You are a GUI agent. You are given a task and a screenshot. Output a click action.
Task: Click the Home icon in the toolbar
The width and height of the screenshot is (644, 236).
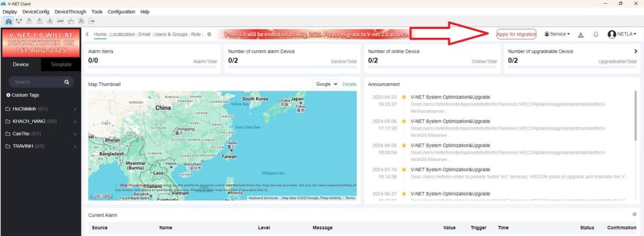[9, 21]
